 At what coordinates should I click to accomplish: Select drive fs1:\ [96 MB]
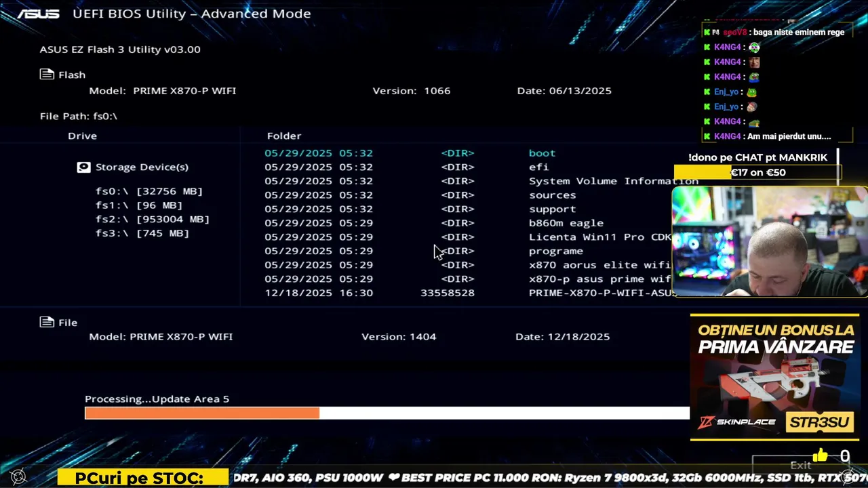(x=139, y=205)
